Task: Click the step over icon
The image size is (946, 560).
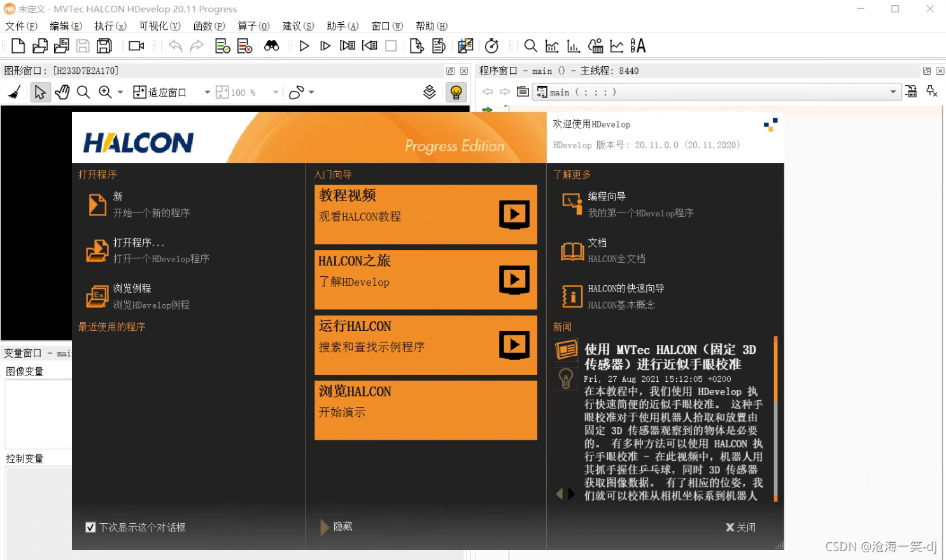Action: tap(325, 46)
